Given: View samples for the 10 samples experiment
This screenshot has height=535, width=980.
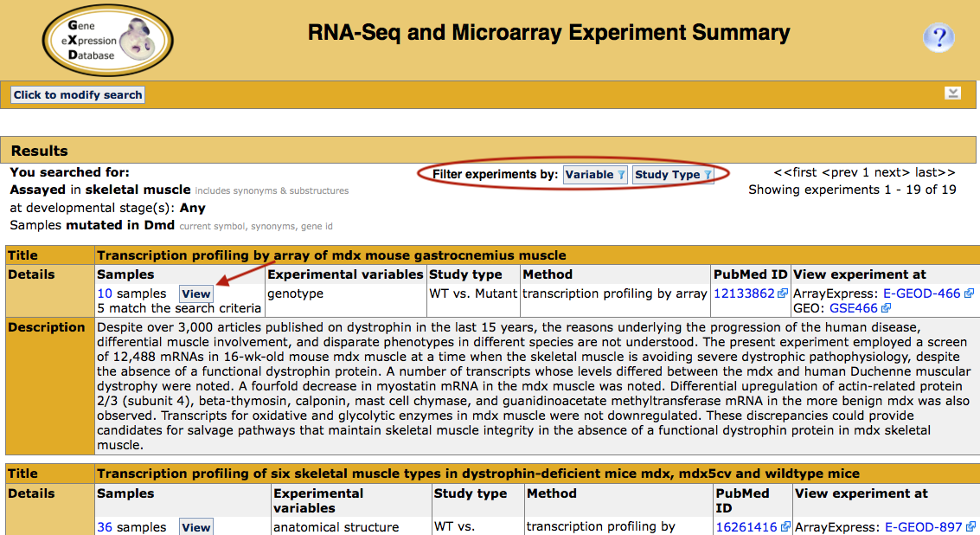Looking at the screenshot, I should pos(195,293).
